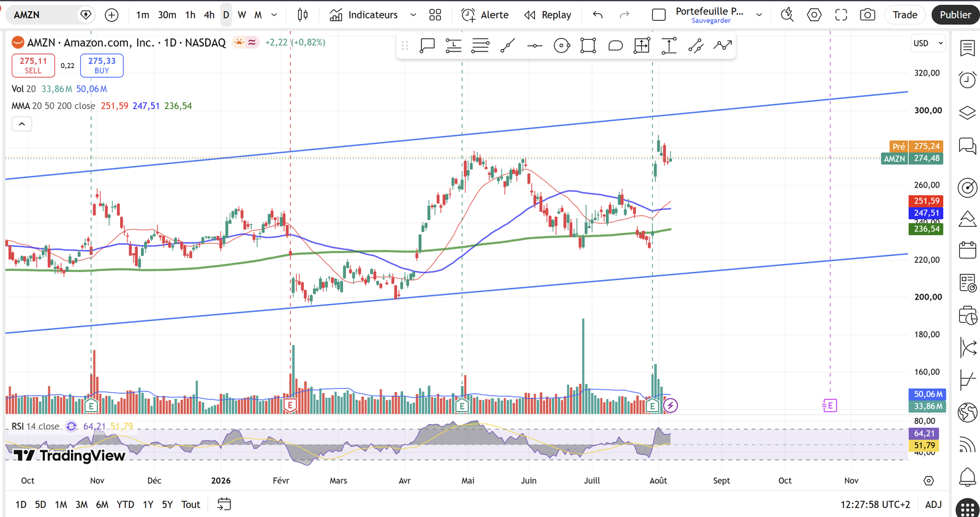Open the notifications bell in right sidebar
This screenshot has height=517, width=980.
968,477
